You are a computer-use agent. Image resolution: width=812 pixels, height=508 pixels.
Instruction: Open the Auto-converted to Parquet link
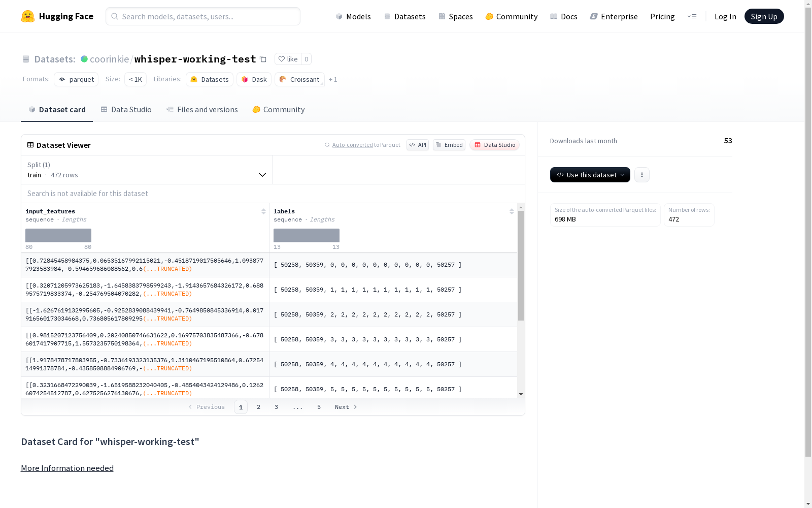pyautogui.click(x=352, y=145)
